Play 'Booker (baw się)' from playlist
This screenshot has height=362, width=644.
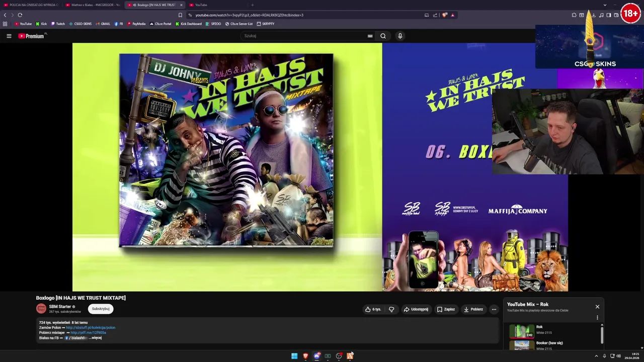pos(553,345)
